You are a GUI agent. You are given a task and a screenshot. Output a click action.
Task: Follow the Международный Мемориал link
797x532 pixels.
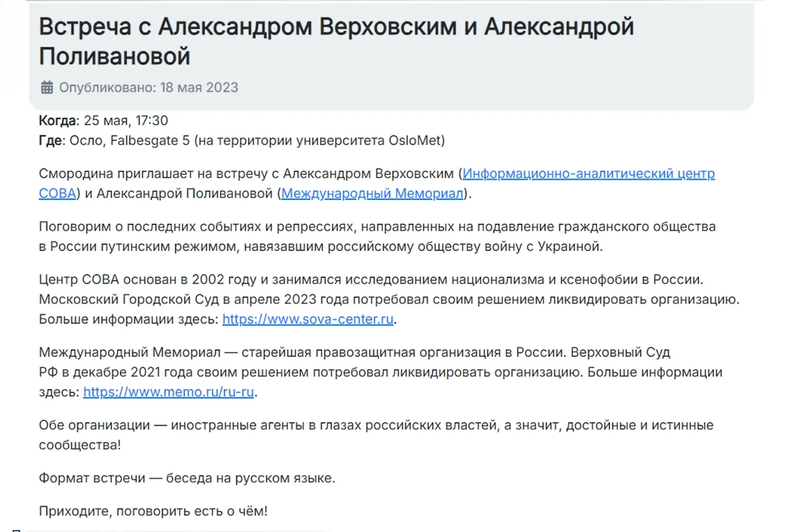click(372, 193)
